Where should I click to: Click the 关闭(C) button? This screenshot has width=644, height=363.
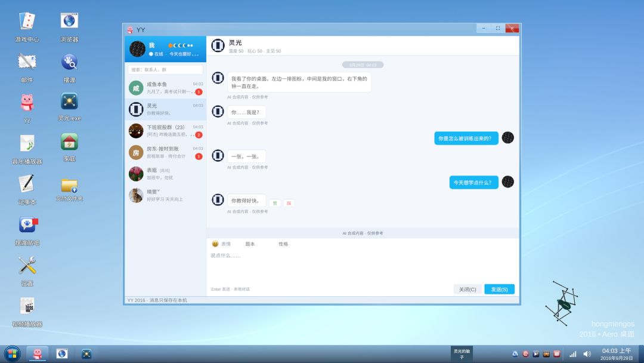[x=467, y=290]
